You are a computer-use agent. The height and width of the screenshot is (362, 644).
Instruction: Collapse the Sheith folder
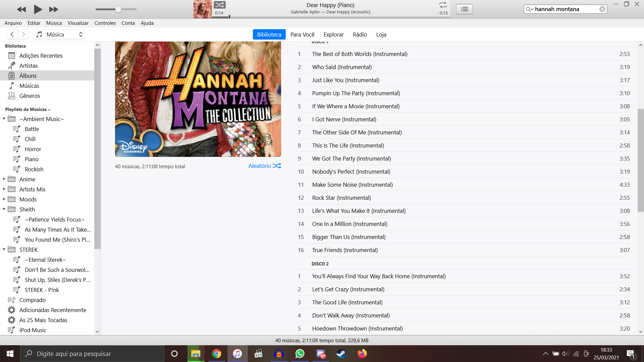(x=4, y=209)
